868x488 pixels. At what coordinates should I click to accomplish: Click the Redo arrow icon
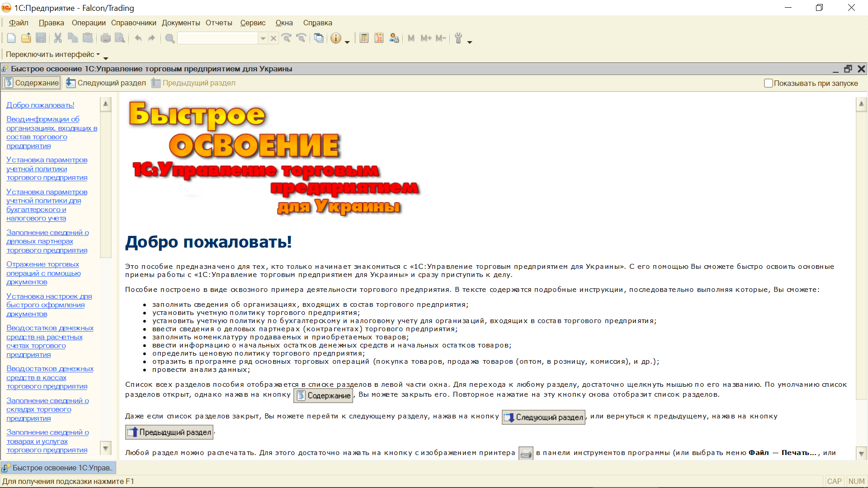(x=151, y=38)
